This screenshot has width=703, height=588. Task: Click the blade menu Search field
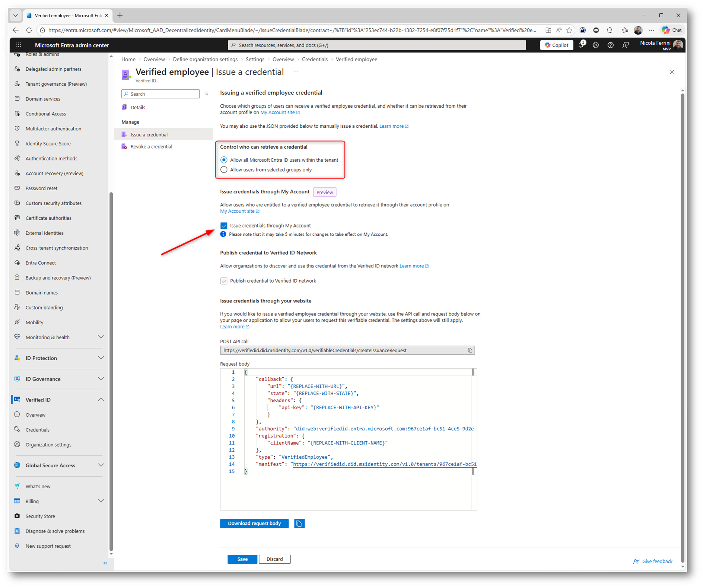click(160, 94)
